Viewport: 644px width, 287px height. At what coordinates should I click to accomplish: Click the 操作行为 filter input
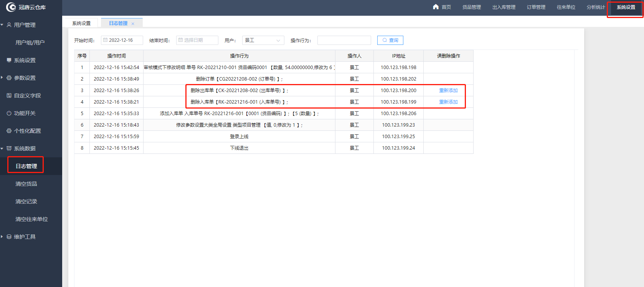click(344, 40)
